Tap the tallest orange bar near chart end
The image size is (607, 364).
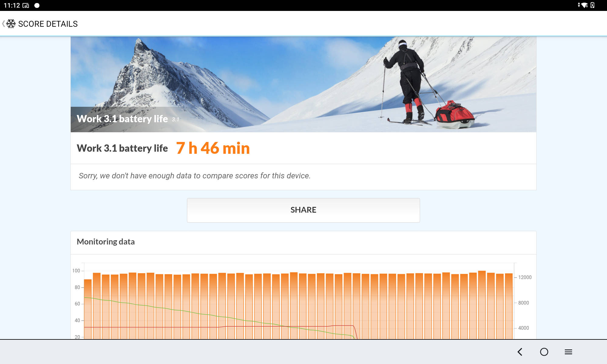(x=482, y=305)
